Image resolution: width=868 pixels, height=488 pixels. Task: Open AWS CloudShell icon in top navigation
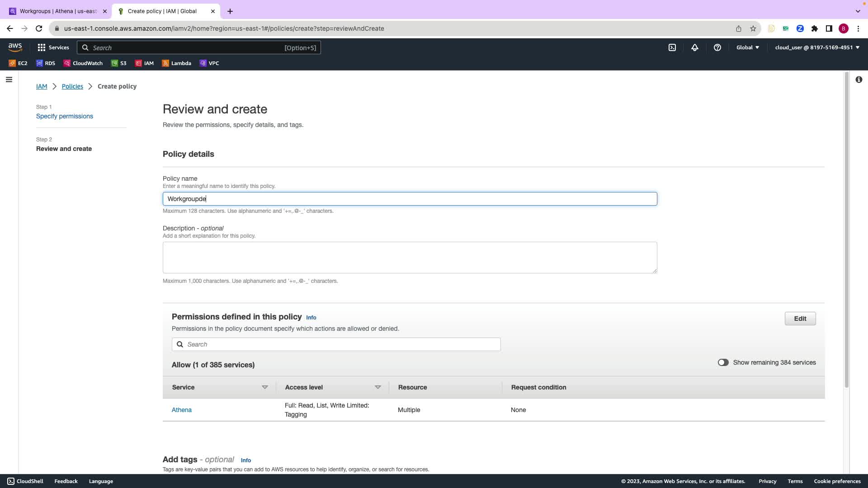(672, 47)
